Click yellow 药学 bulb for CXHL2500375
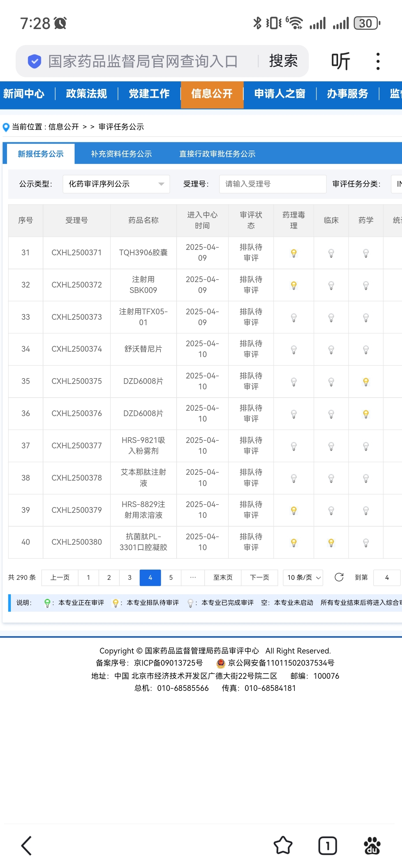 click(366, 382)
